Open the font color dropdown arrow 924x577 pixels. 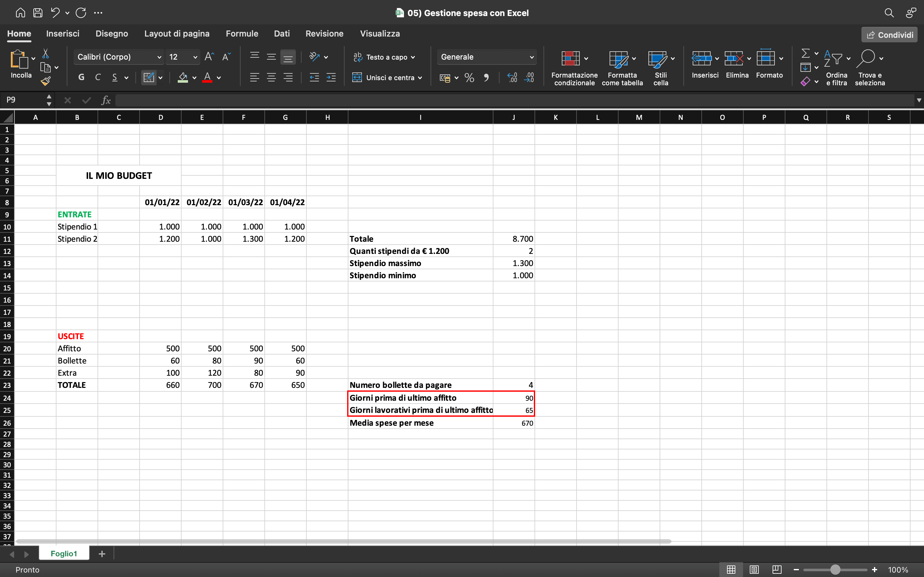coord(218,78)
